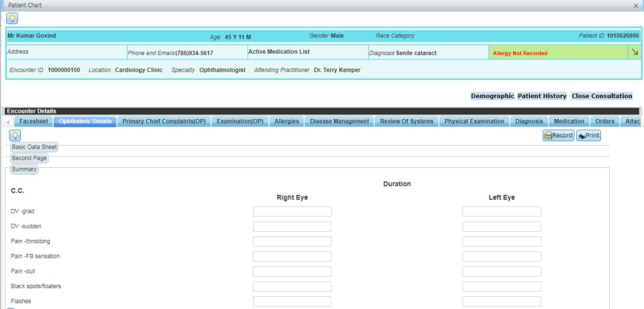Open the Allergies tab
This screenshot has width=644, height=309.
tap(286, 122)
